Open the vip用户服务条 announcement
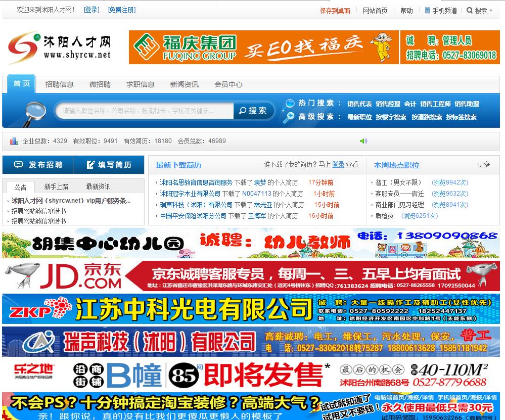The height and width of the screenshot is (420, 505). [x=71, y=201]
